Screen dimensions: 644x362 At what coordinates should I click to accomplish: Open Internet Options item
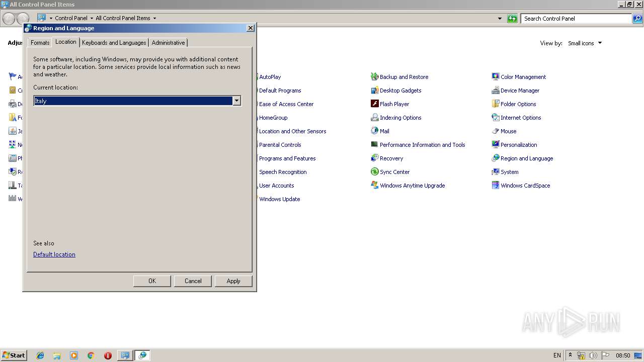click(516, 118)
